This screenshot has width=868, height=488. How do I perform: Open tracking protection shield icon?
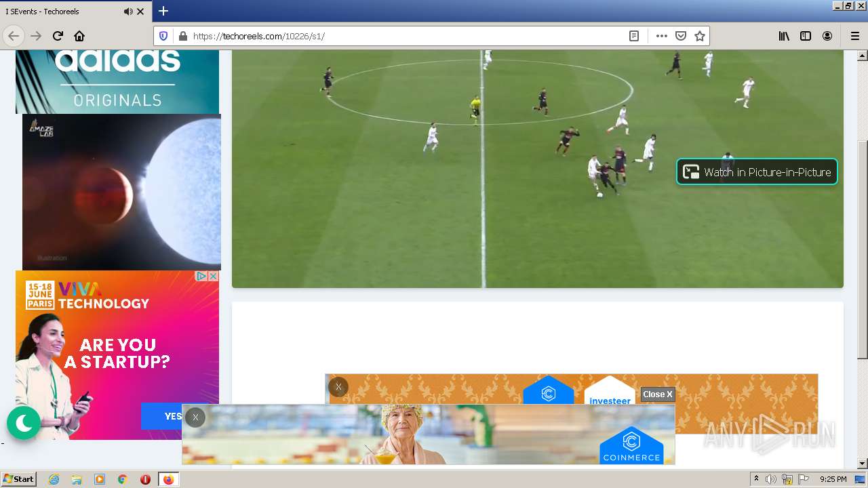163,36
